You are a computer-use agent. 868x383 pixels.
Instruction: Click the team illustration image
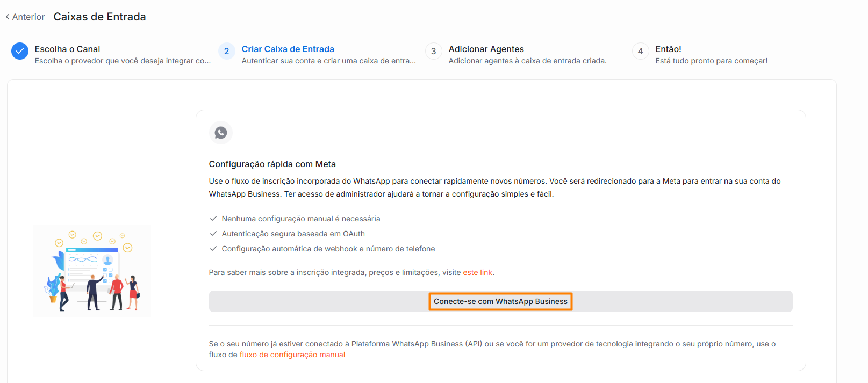92,271
